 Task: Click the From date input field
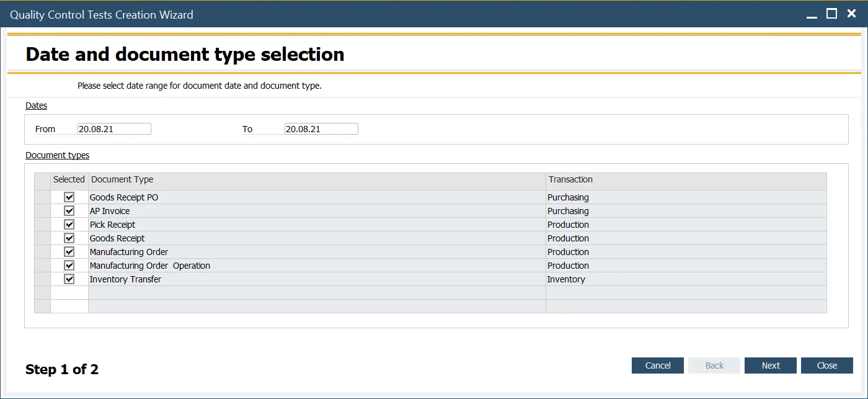coord(114,129)
